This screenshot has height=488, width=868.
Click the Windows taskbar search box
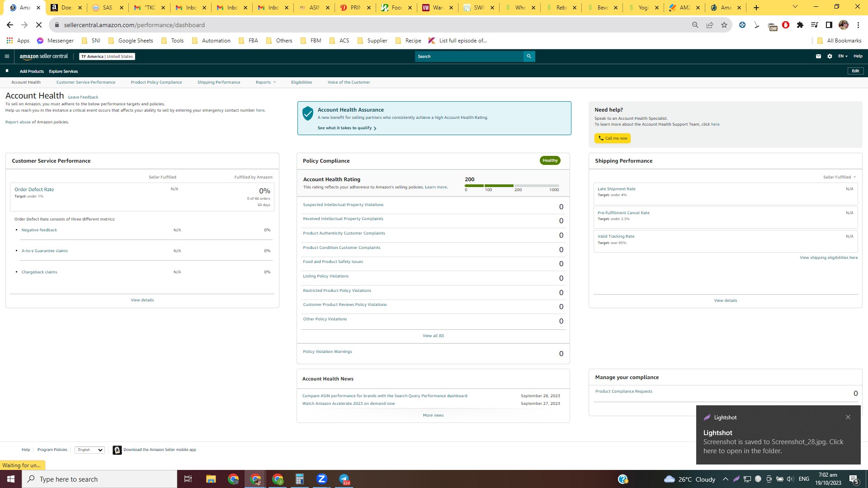(99, 479)
